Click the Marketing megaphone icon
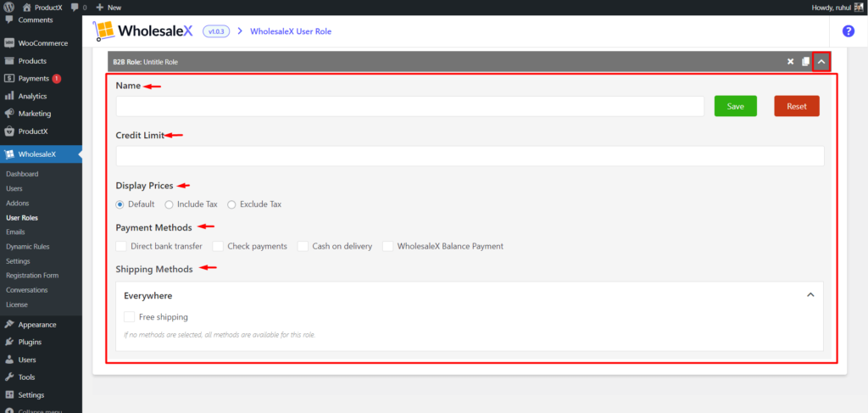 tap(8, 114)
